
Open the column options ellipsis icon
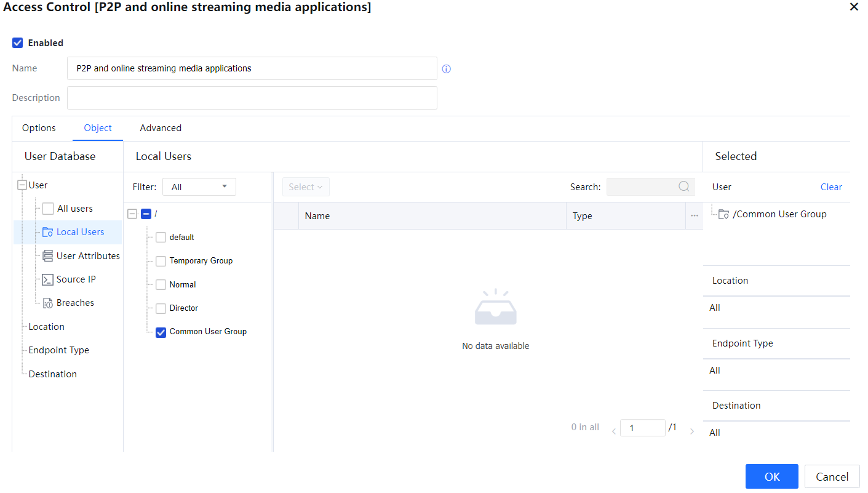tap(694, 216)
